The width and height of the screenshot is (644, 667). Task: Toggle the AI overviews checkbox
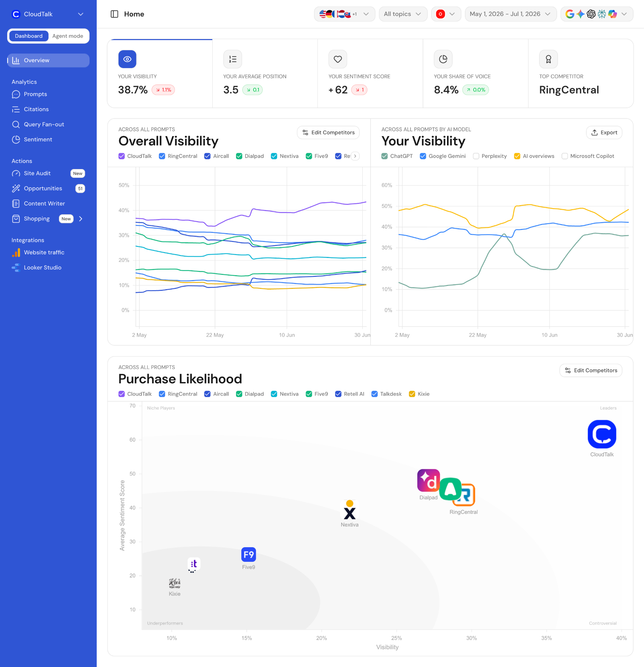(517, 156)
